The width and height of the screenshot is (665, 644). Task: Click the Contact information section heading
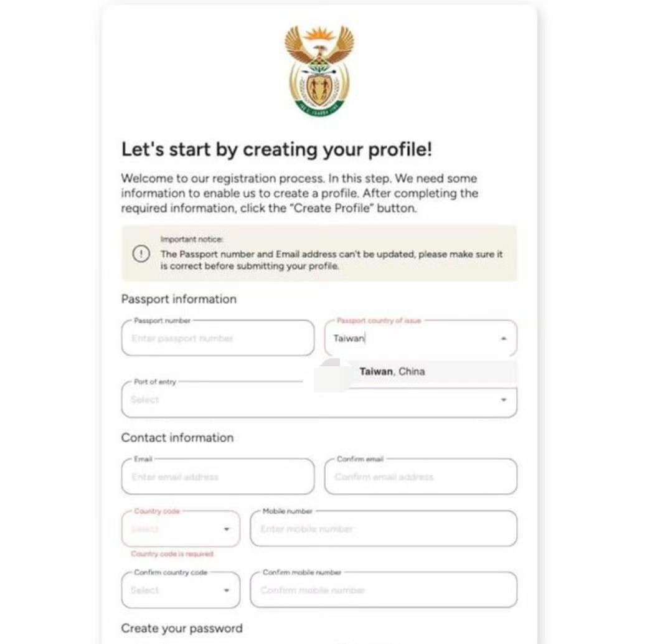tap(177, 438)
